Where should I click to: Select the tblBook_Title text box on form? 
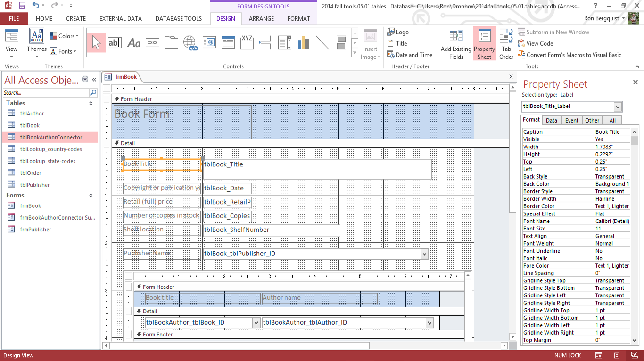(317, 169)
